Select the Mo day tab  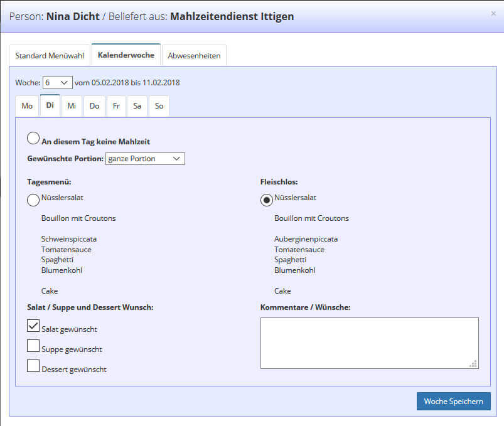pos(27,106)
